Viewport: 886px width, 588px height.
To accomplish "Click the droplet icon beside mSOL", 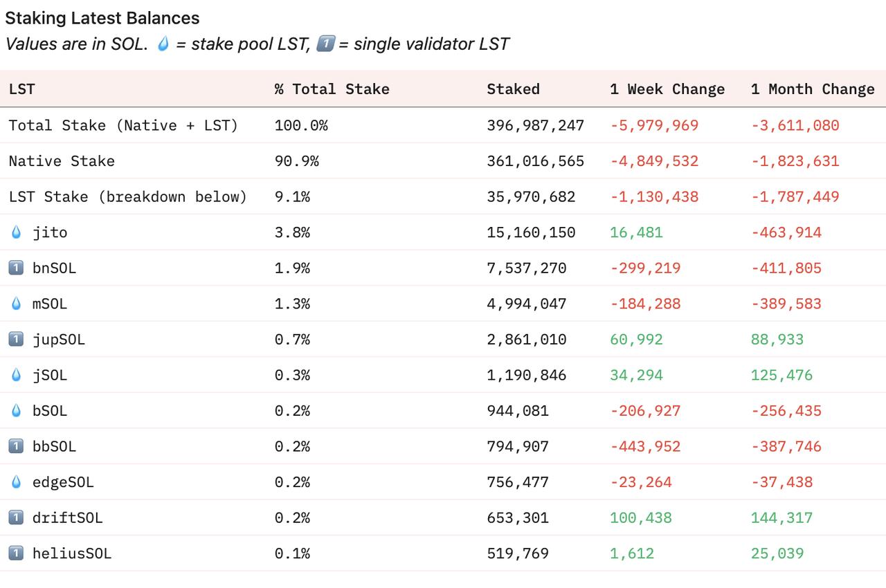I will tap(17, 304).
